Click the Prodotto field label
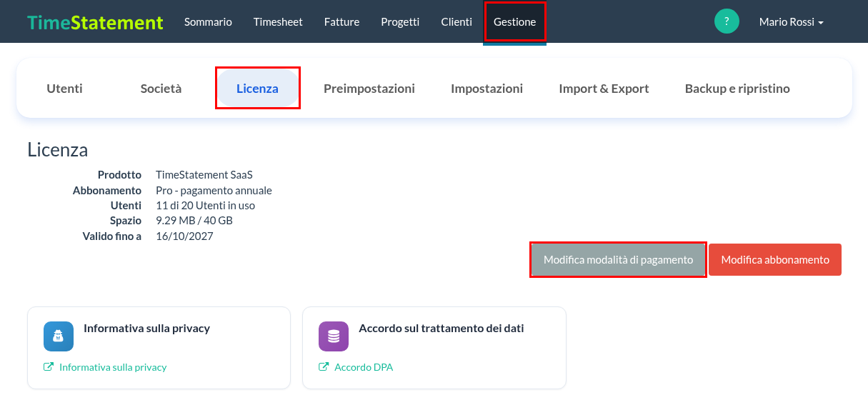Screen dimensions: 868x395 point(119,174)
